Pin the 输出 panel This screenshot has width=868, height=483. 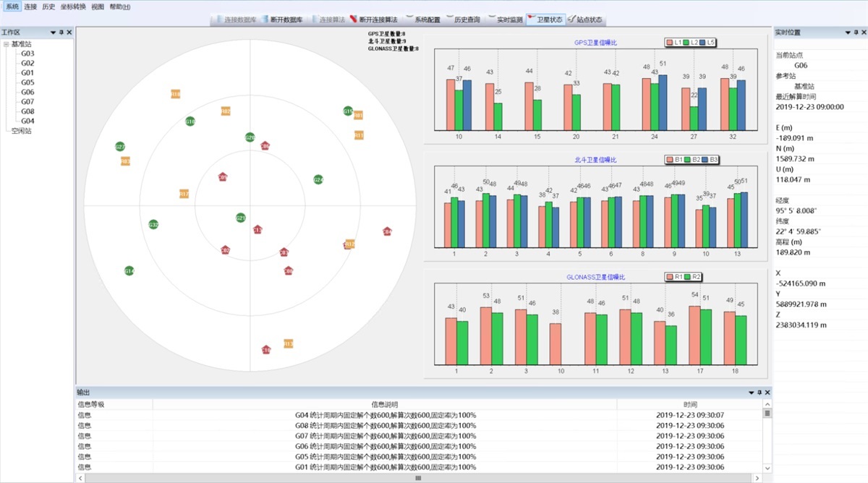click(x=759, y=393)
